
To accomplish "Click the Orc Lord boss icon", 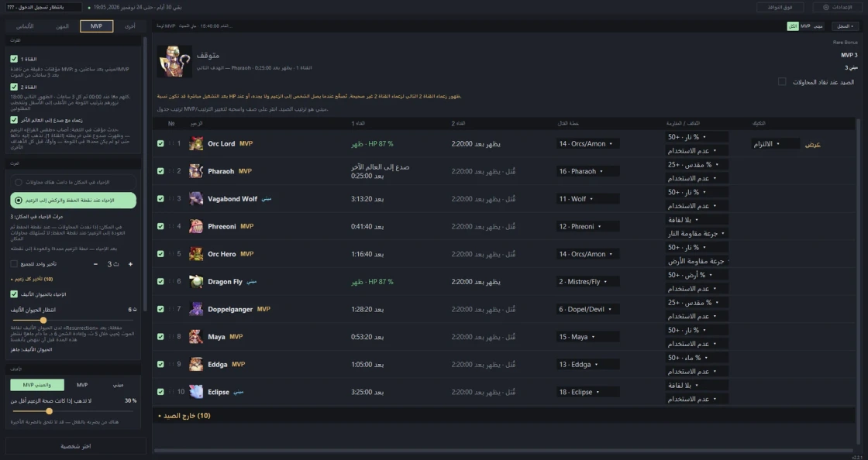I will pyautogui.click(x=196, y=144).
